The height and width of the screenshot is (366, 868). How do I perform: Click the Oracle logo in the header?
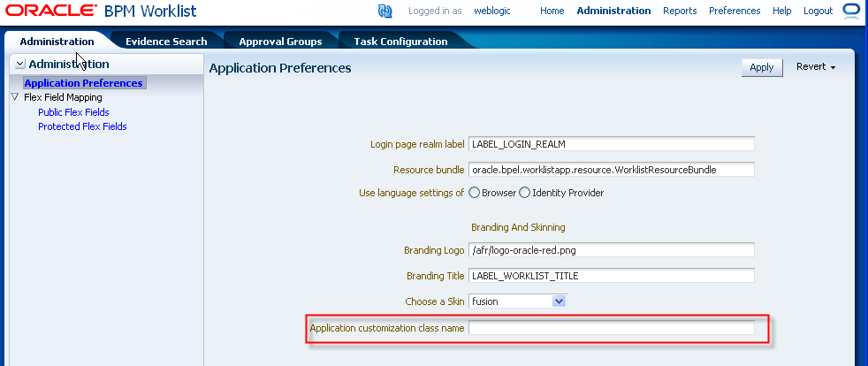pyautogui.click(x=51, y=11)
